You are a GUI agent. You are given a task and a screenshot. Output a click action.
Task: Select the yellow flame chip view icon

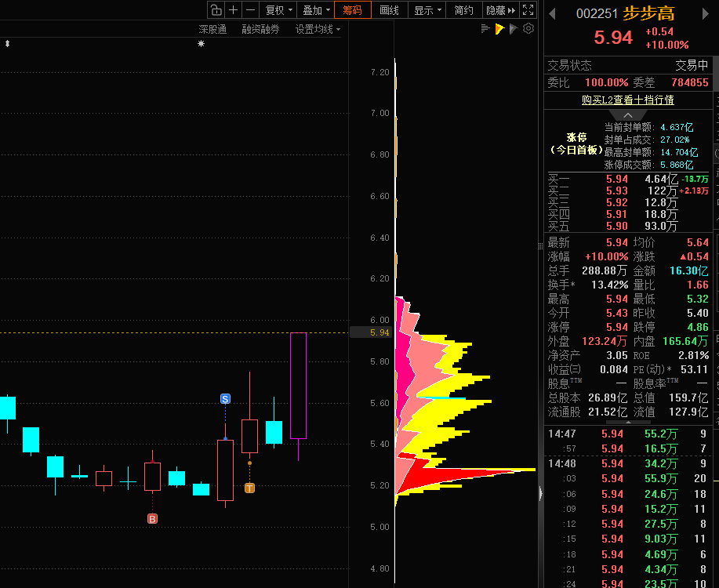[x=499, y=29]
